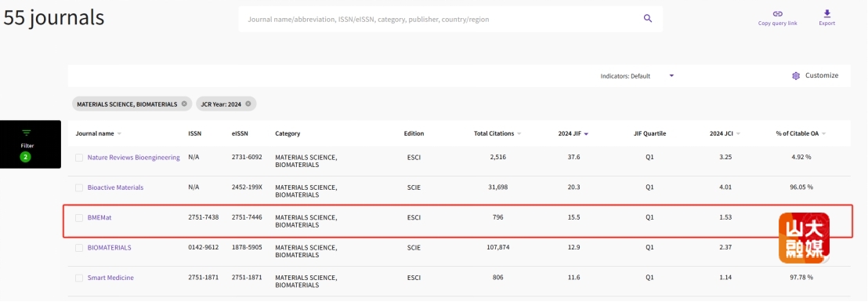Click the 山大融媒 logo overlay
This screenshot has width=868, height=302.
click(804, 238)
